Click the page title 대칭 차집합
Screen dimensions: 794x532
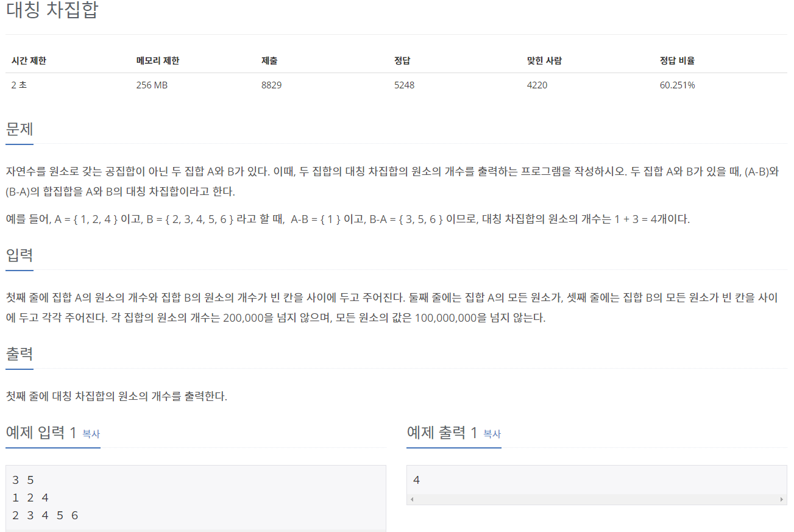(51, 10)
